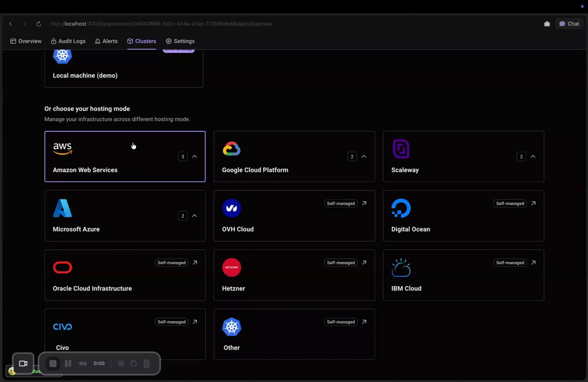This screenshot has height=382, width=588.
Task: Click the Or choose your hosting mode heading
Action: point(87,109)
